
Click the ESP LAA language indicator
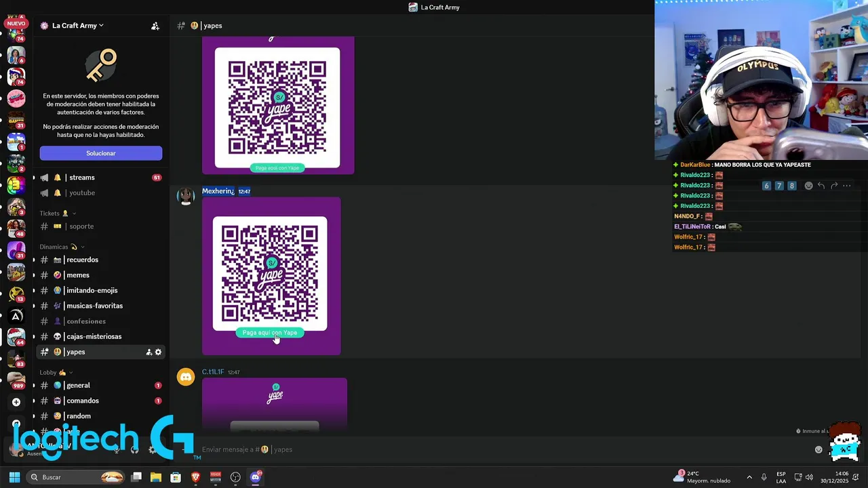tap(781, 477)
